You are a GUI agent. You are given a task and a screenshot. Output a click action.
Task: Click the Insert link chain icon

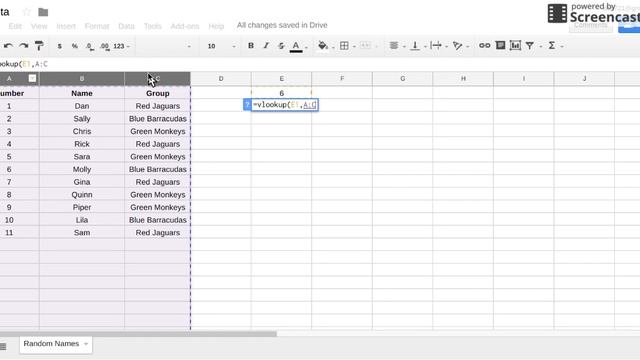pyautogui.click(x=484, y=45)
